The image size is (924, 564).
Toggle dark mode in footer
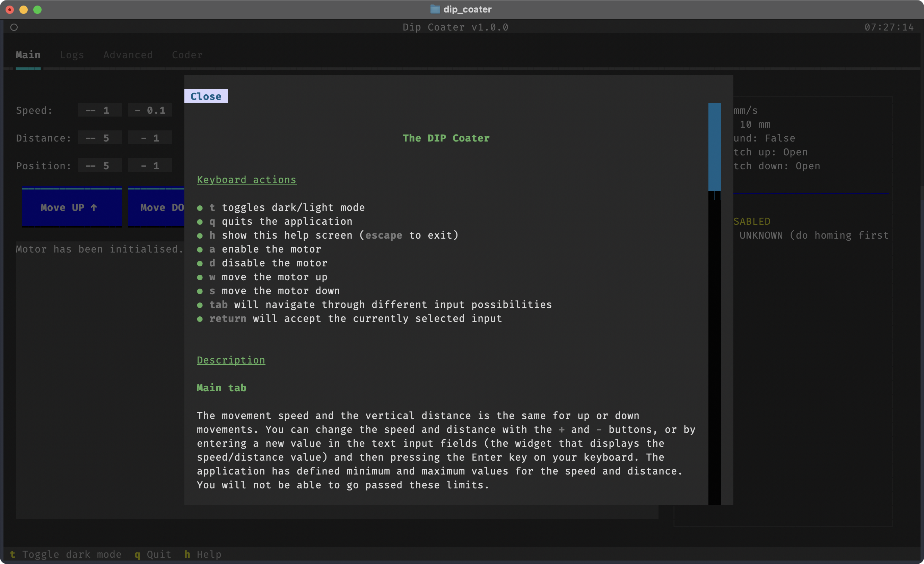[66, 554]
